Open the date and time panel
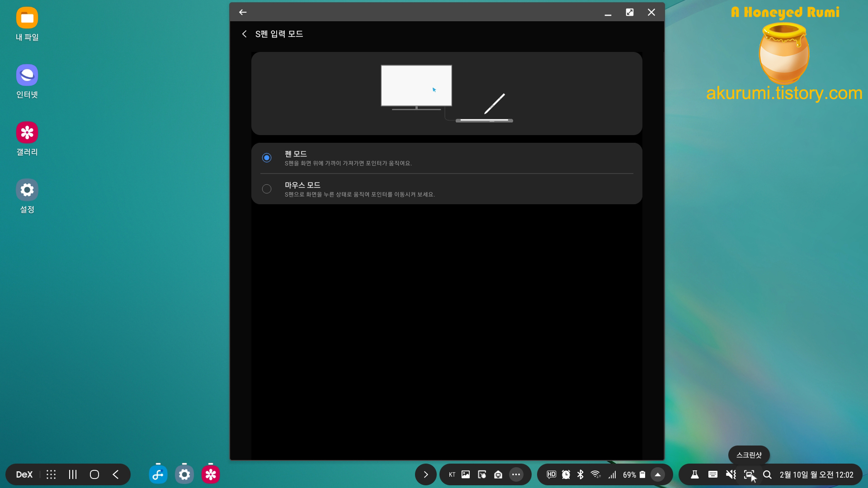868x488 pixels. (816, 474)
